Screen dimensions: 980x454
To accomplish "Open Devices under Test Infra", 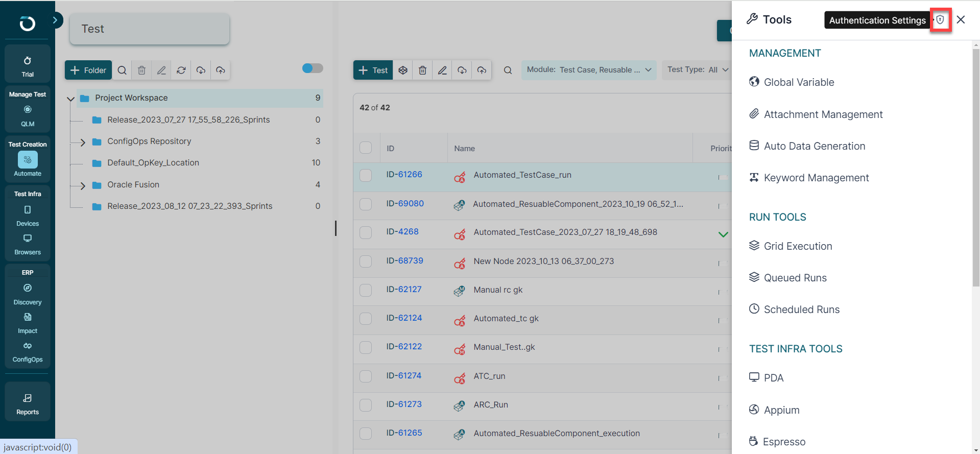I will tap(28, 216).
